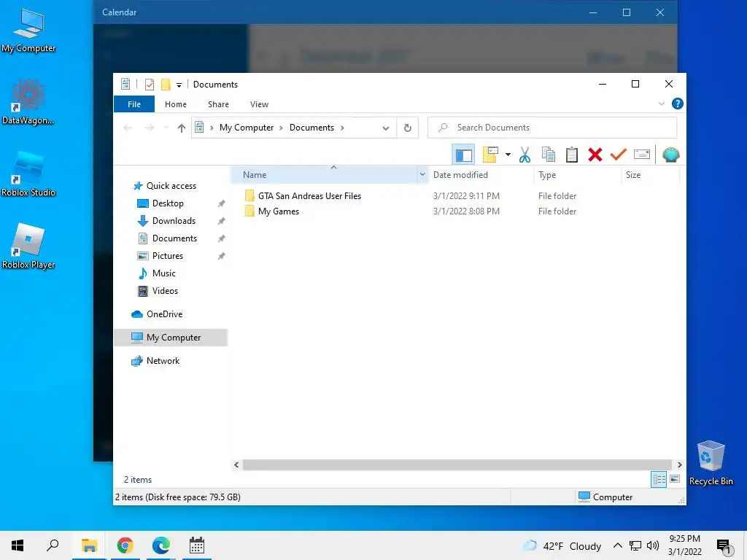Select My Computer in the navigation pane
The height and width of the screenshot is (560, 747).
(171, 338)
